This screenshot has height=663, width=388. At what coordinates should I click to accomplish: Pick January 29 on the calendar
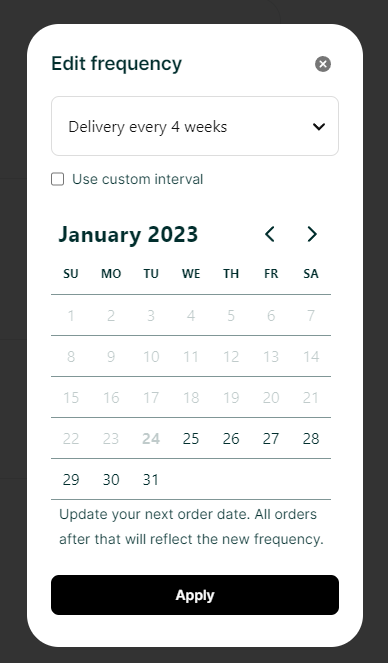pos(71,479)
